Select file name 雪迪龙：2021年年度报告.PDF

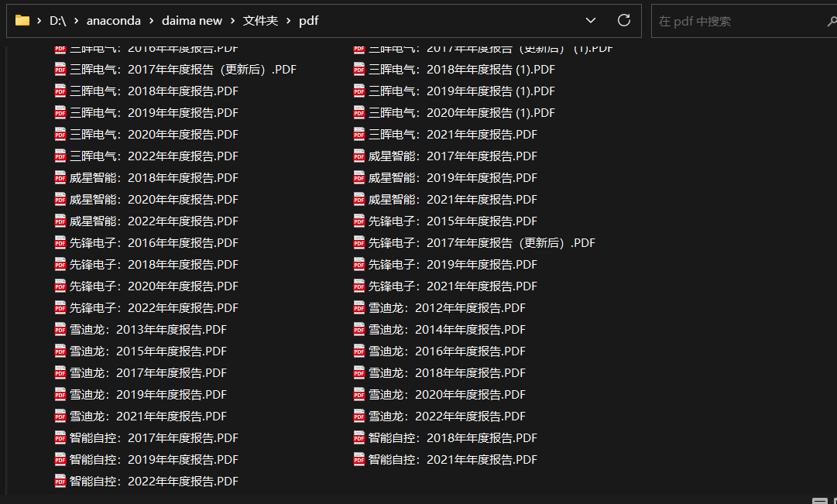click(148, 417)
